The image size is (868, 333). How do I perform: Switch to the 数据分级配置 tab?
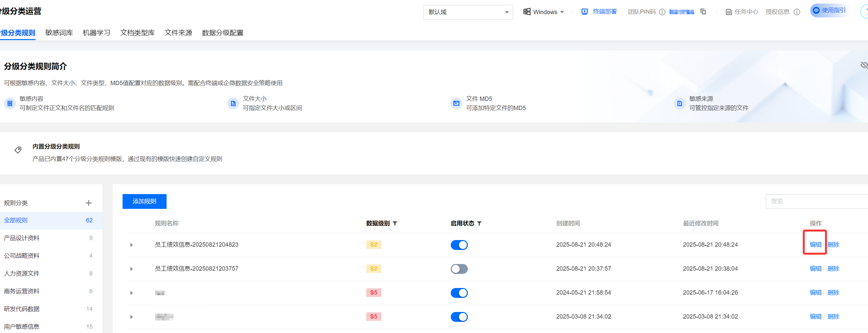(222, 33)
